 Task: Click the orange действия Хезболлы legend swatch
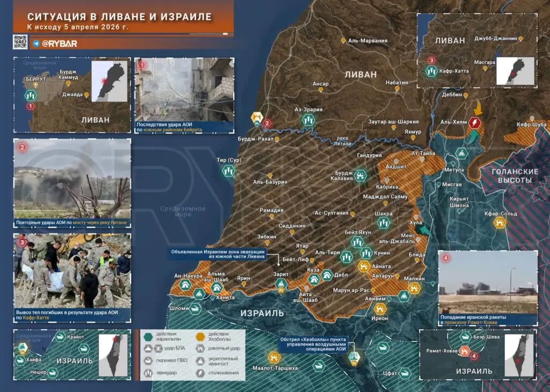[199, 337]
